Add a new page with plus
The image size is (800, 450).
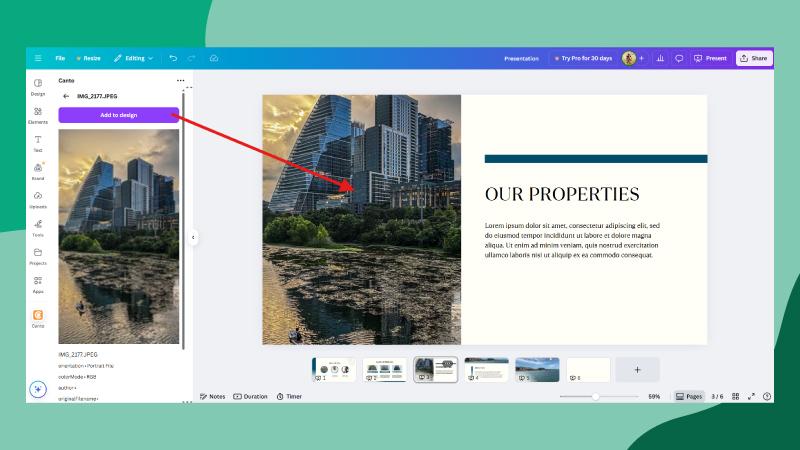point(637,369)
